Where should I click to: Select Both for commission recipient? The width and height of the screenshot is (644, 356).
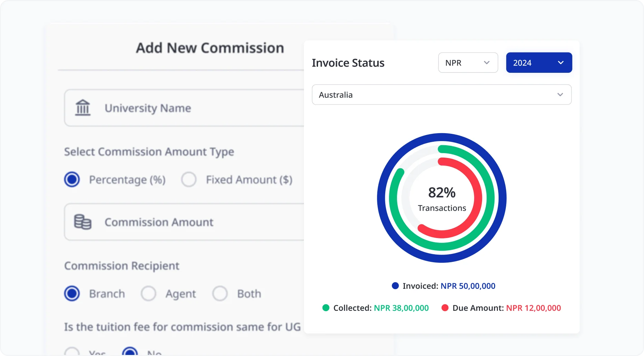click(x=220, y=293)
